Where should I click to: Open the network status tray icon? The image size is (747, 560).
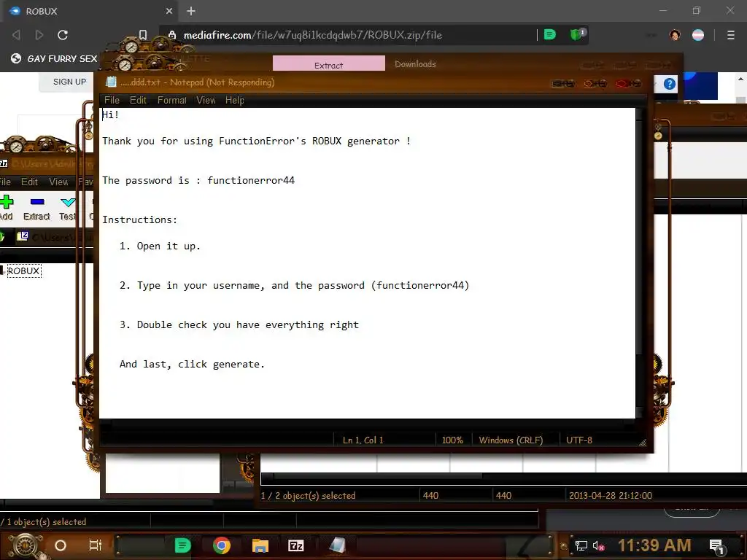tap(581, 545)
